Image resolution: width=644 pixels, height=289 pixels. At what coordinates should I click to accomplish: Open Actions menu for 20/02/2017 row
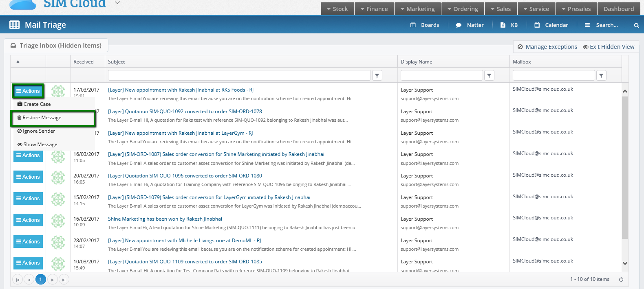[28, 177]
